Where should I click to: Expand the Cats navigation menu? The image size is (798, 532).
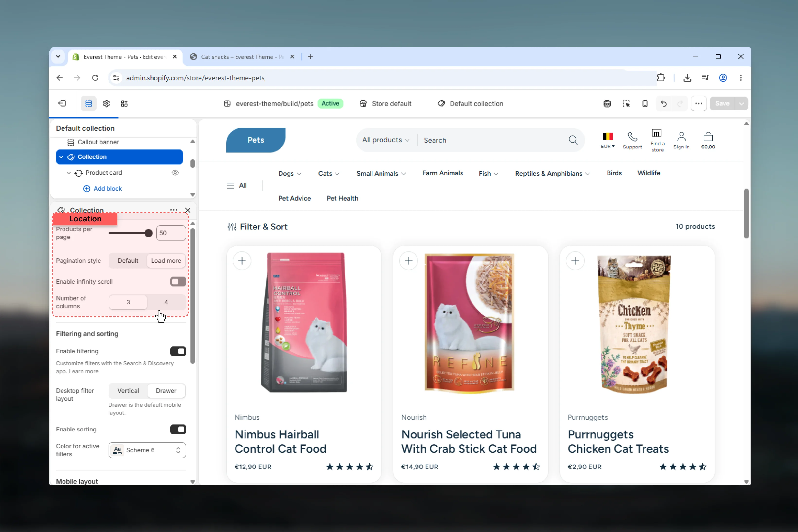(x=329, y=173)
